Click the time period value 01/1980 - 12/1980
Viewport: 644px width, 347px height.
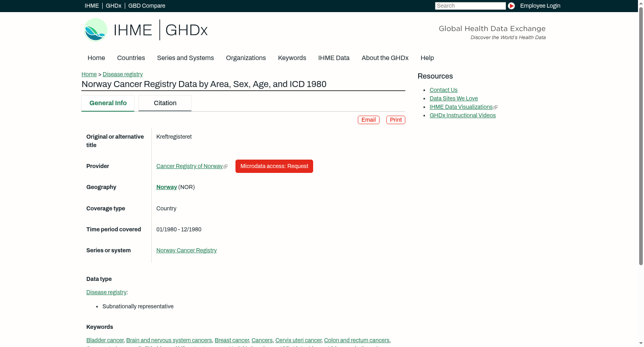tap(179, 230)
